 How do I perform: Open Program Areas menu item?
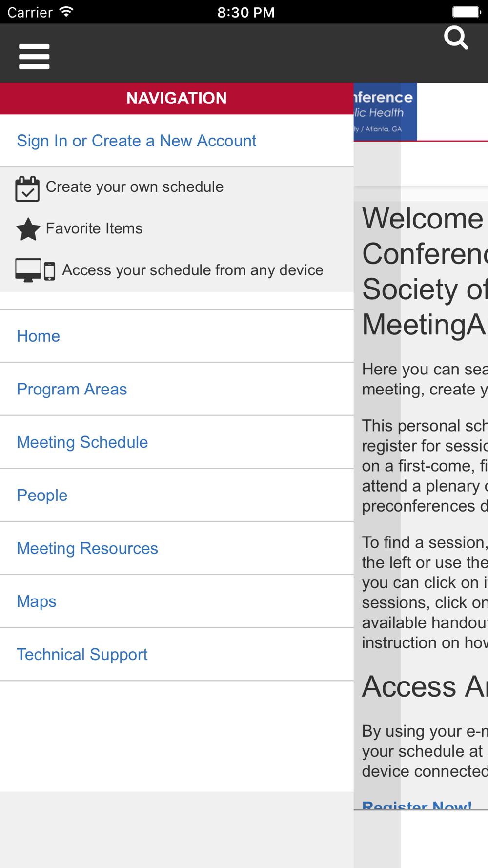[72, 389]
